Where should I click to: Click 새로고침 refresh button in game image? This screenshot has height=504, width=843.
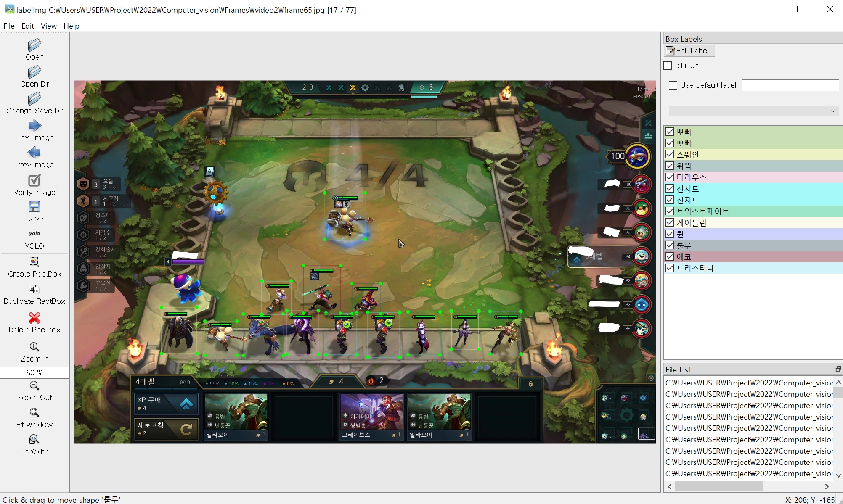click(x=166, y=429)
